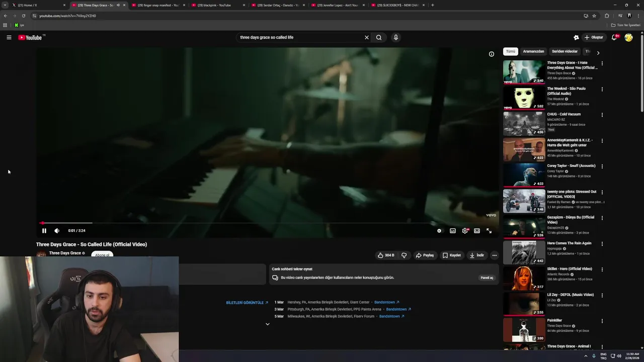The width and height of the screenshot is (644, 362).
Task: Switch to the Home / X browser tab
Action: click(x=38, y=5)
